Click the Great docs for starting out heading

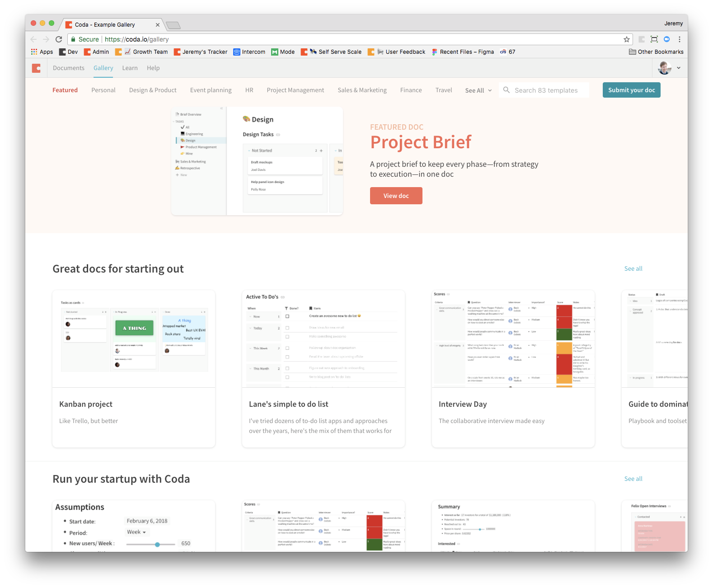(118, 269)
